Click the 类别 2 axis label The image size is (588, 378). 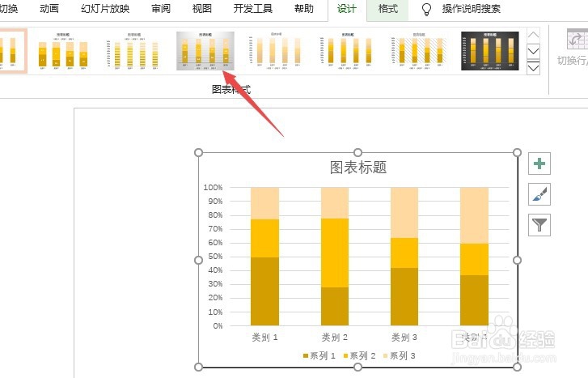click(335, 337)
